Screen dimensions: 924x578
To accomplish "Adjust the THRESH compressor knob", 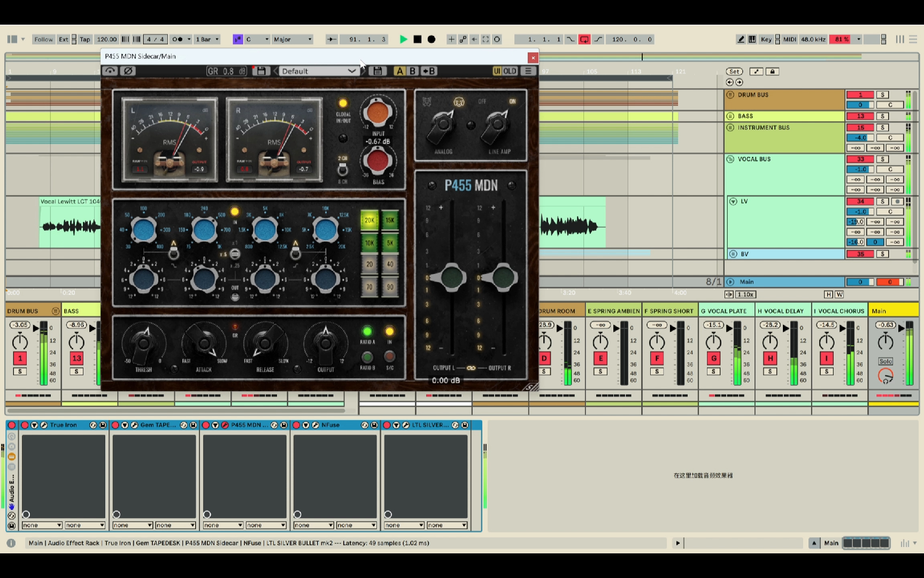I will tap(143, 343).
